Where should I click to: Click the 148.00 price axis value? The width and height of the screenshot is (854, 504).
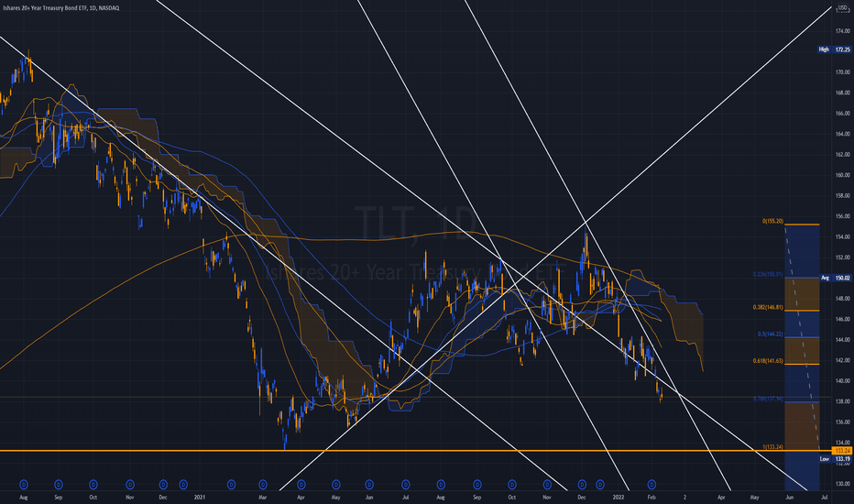[843, 299]
